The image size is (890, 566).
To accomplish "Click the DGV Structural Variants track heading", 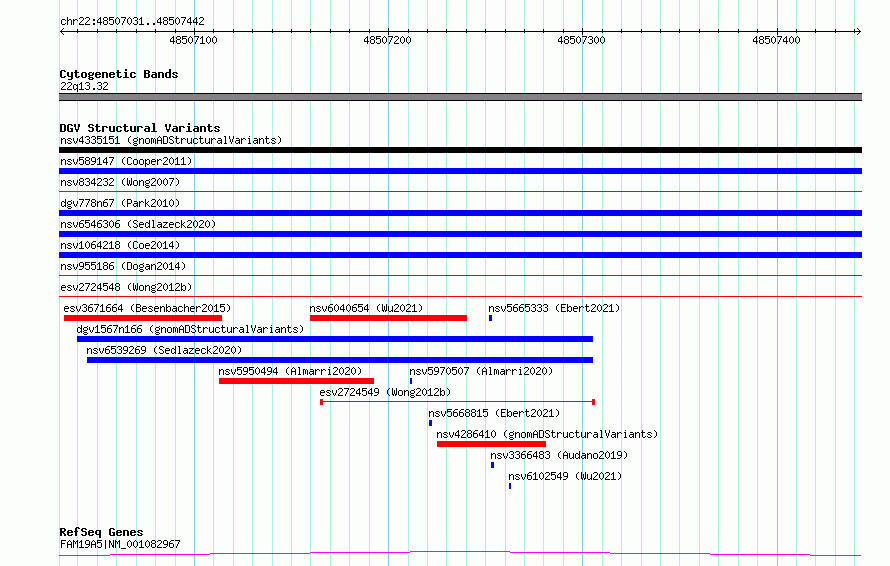I will click(x=140, y=128).
